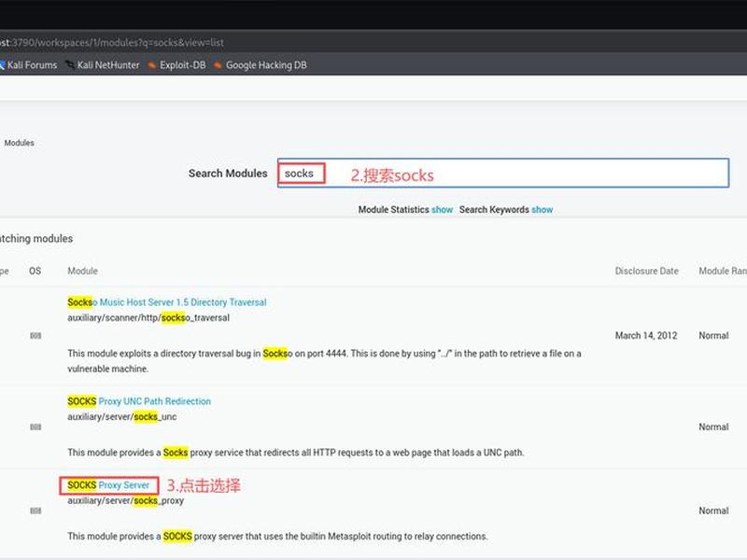Image resolution: width=747 pixels, height=560 pixels.
Task: Click the Sockso directory traversal bug description
Action: tap(324, 361)
